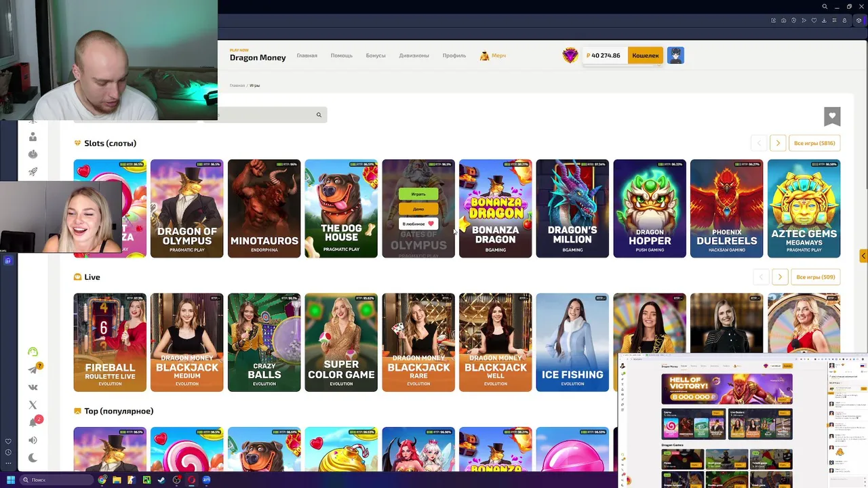
Task: Click the profile person icon in site sidebar
Action: (33, 137)
